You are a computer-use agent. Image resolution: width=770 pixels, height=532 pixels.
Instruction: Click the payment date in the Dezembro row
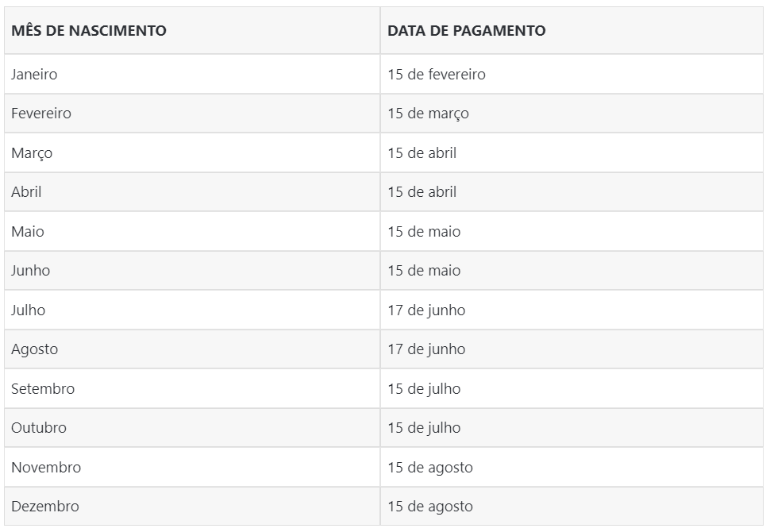[430, 507]
